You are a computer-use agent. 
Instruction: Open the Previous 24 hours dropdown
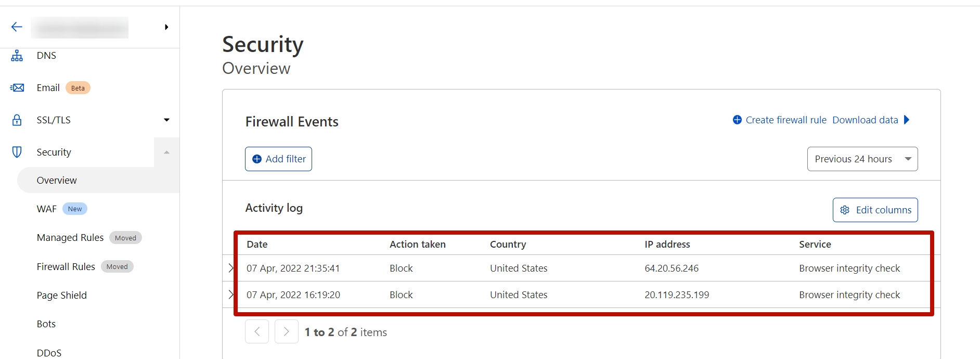click(862, 159)
